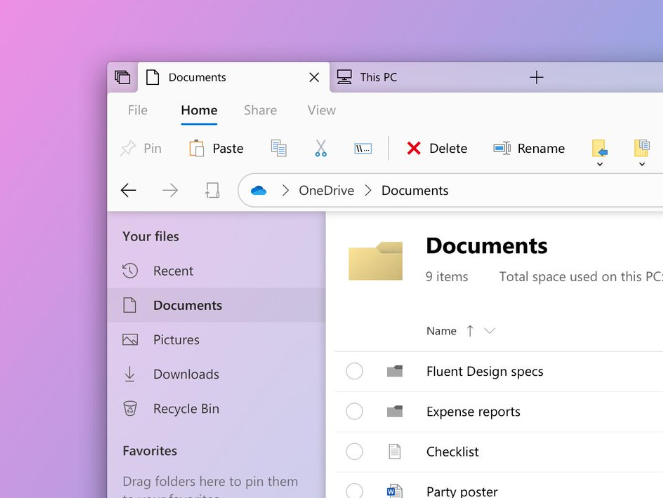
Task: Add a new tab with plus button
Action: coord(536,77)
